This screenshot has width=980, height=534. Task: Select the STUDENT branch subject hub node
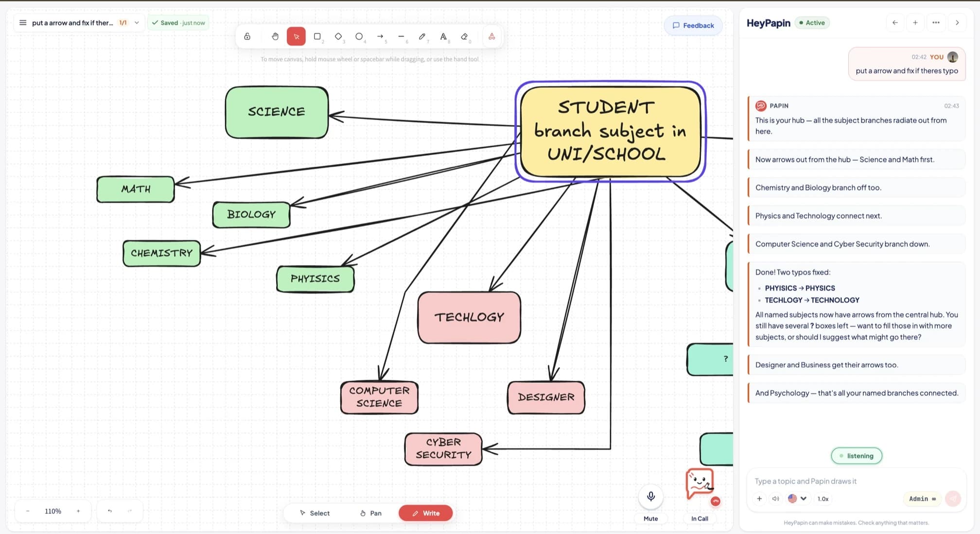point(611,131)
